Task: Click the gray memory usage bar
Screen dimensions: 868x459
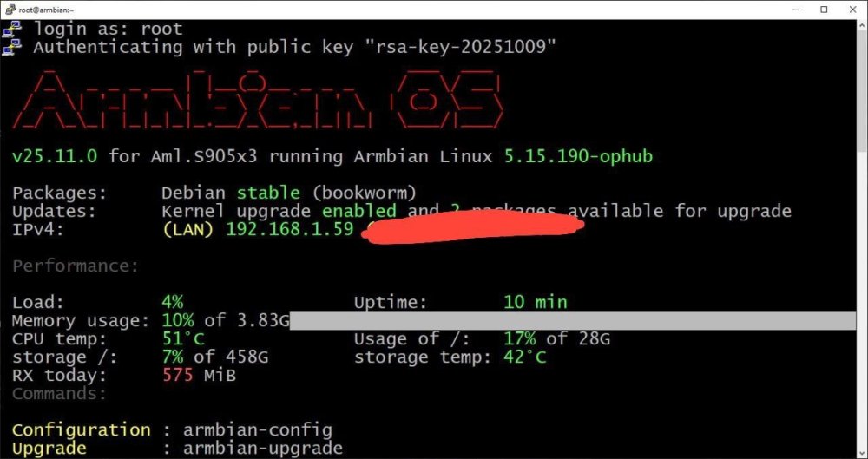Action: click(x=572, y=320)
